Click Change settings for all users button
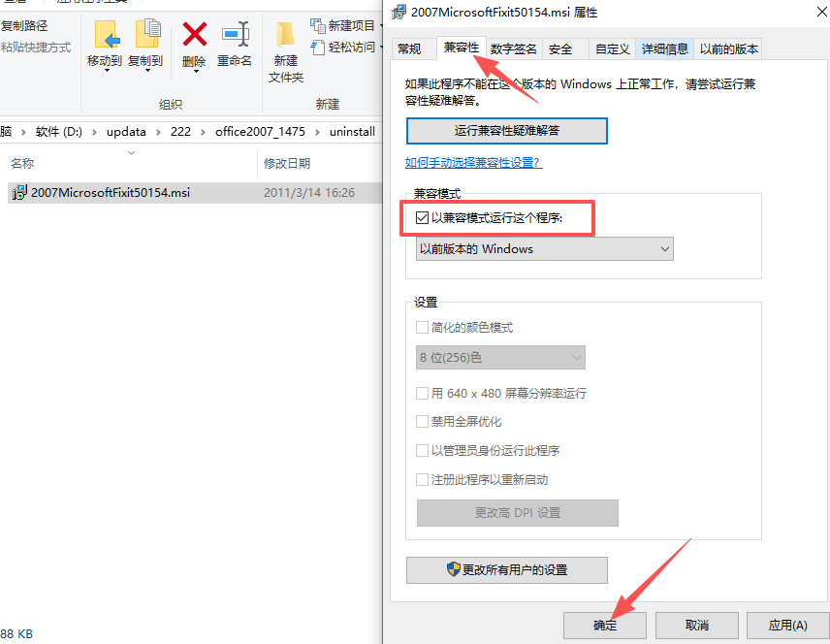Image resolution: width=830 pixels, height=644 pixels. pos(506,570)
